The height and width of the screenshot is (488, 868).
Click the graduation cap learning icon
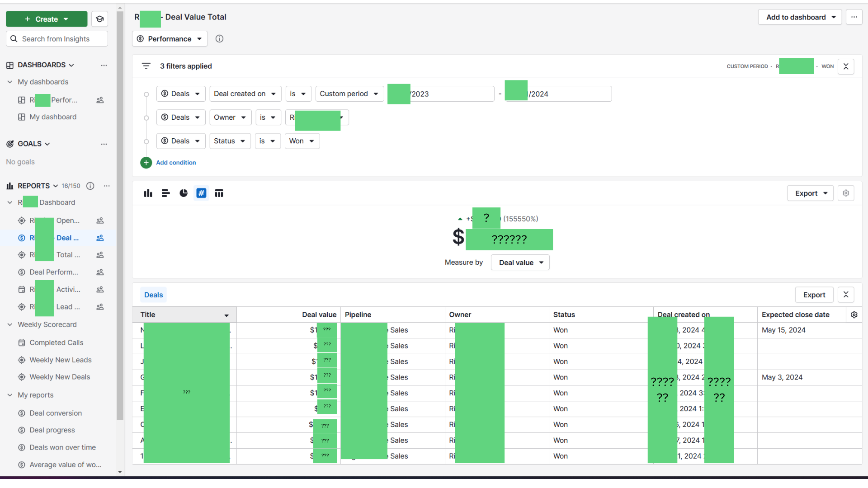click(100, 19)
